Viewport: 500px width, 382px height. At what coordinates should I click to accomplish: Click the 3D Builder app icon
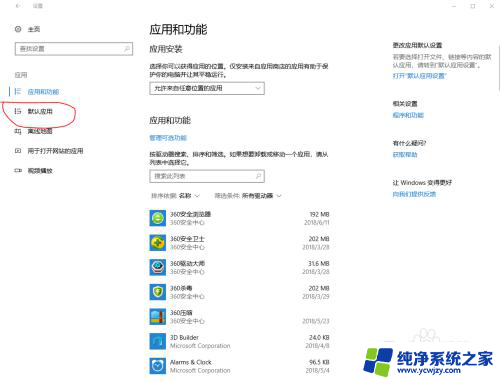(x=158, y=341)
